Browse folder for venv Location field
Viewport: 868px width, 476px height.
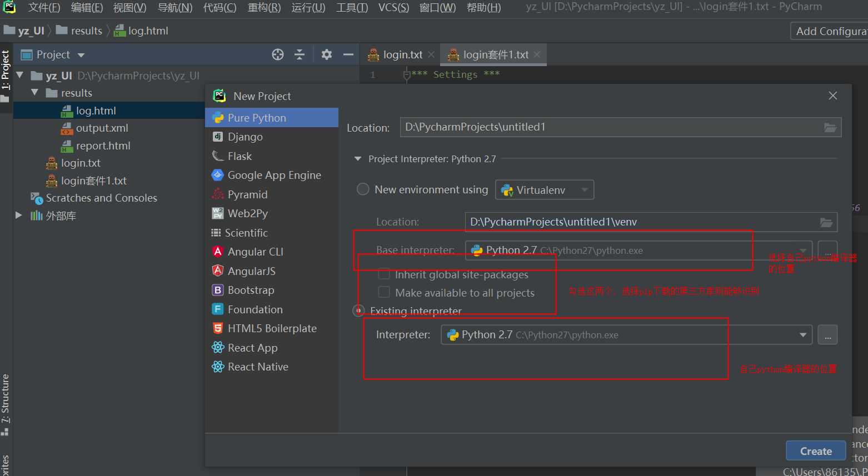(x=826, y=222)
